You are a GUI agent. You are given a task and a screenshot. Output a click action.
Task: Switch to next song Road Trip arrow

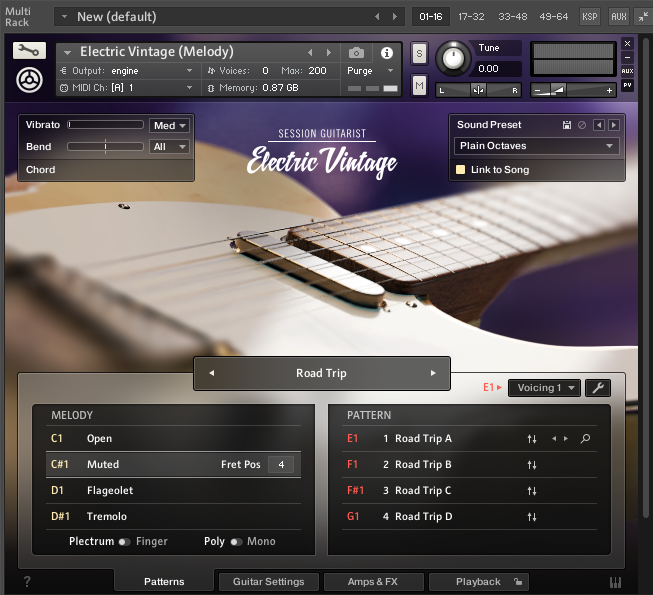(x=433, y=373)
